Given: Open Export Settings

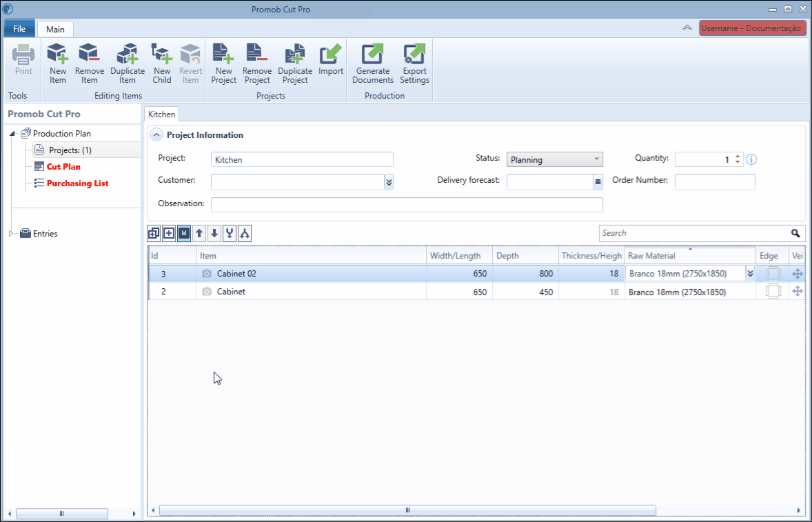Looking at the screenshot, I should 414,63.
